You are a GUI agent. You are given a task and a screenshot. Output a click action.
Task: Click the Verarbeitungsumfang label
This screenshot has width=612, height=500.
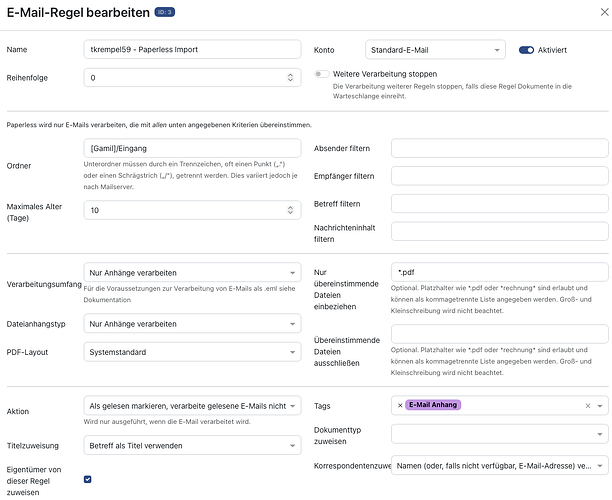click(44, 284)
